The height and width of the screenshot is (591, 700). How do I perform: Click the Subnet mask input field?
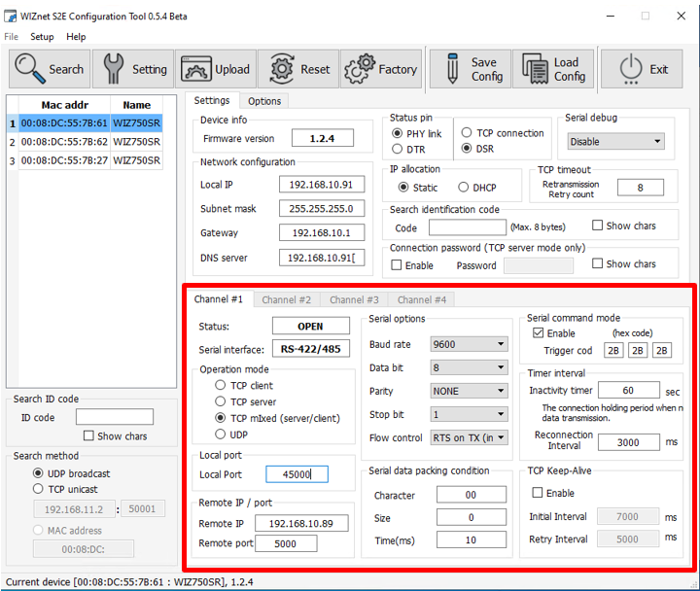click(x=322, y=208)
